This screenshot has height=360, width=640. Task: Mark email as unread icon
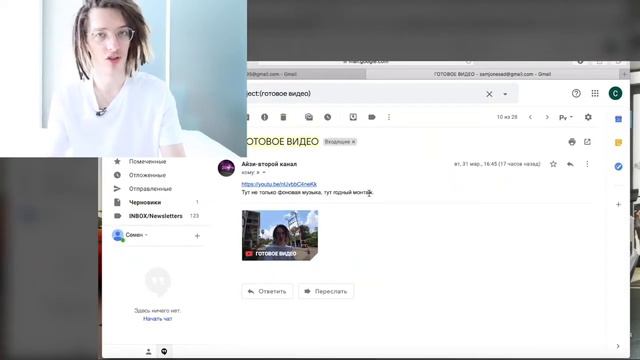point(309,117)
